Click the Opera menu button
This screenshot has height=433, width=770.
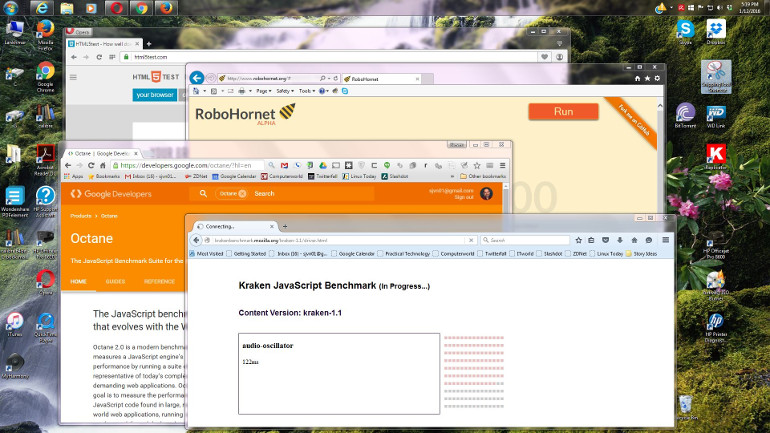coord(79,31)
